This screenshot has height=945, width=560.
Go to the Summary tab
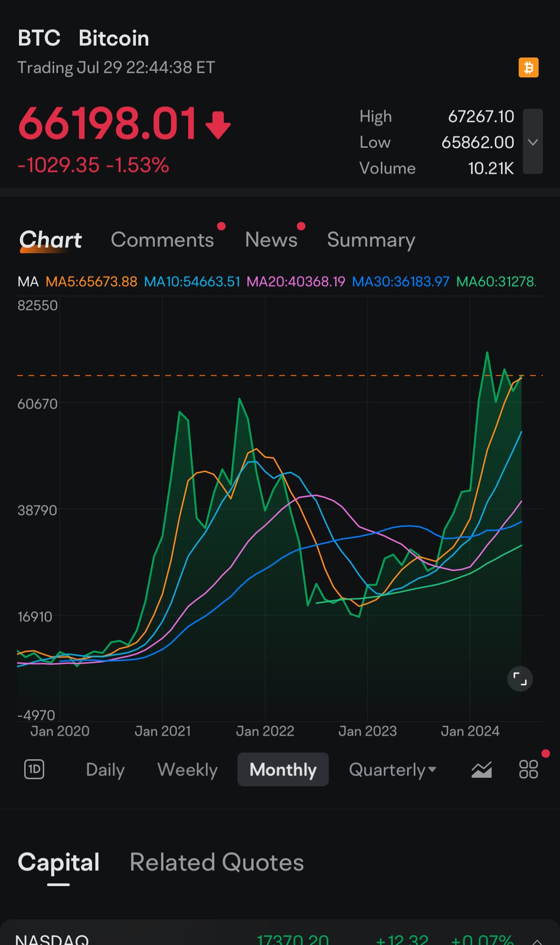pos(371,240)
